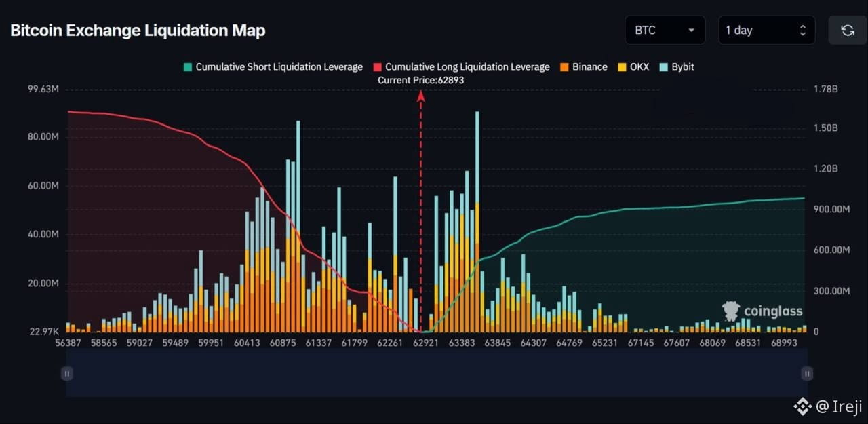Click the 900.00M right axis label

pos(831,209)
